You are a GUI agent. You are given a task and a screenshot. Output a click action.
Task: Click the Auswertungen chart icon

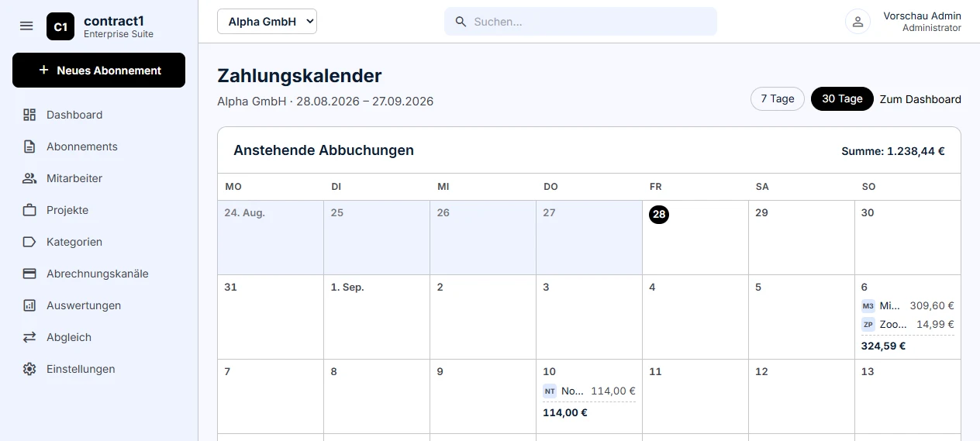coord(29,305)
